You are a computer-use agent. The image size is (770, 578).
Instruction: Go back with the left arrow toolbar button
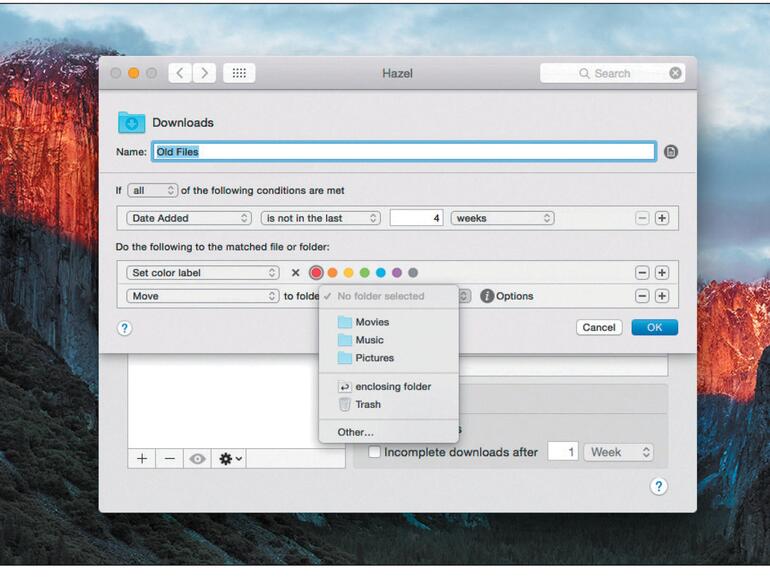pyautogui.click(x=180, y=73)
